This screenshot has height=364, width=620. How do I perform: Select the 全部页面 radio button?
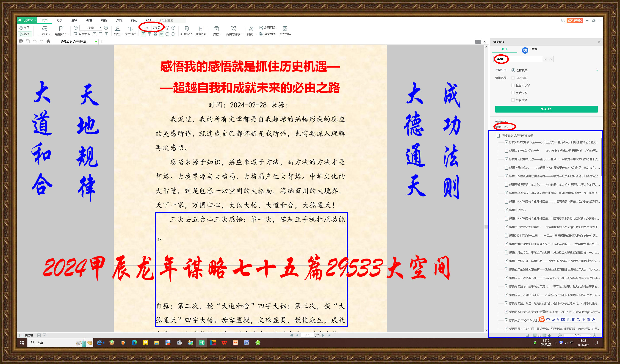513,70
